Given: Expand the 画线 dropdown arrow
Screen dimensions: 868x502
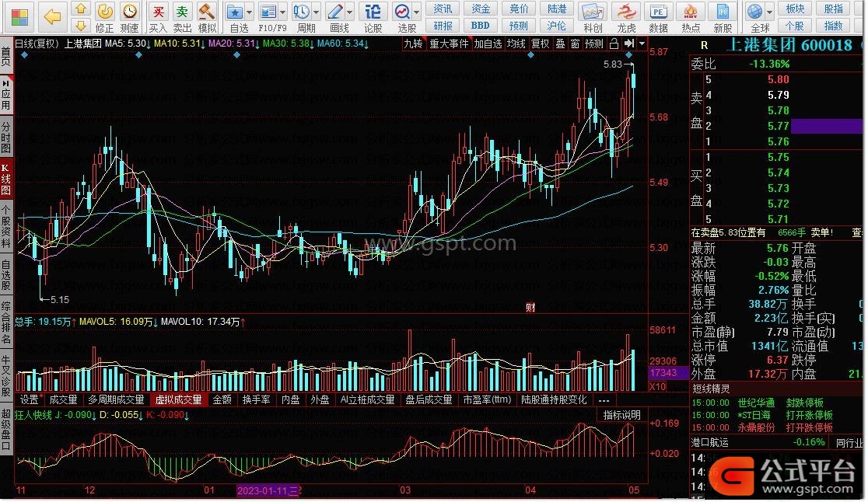Looking at the screenshot, I should [351, 12].
